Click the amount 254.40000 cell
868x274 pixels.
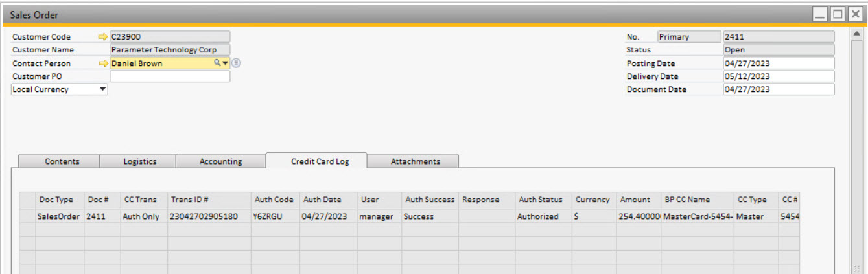(639, 216)
